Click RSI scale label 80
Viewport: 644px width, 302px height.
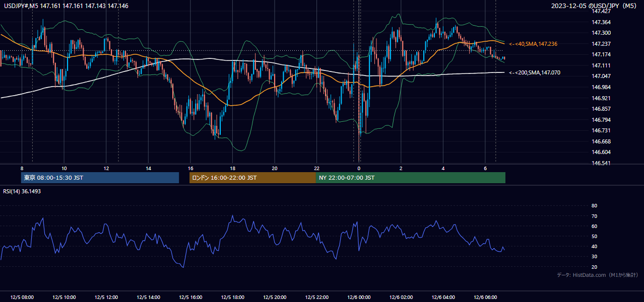(594, 206)
